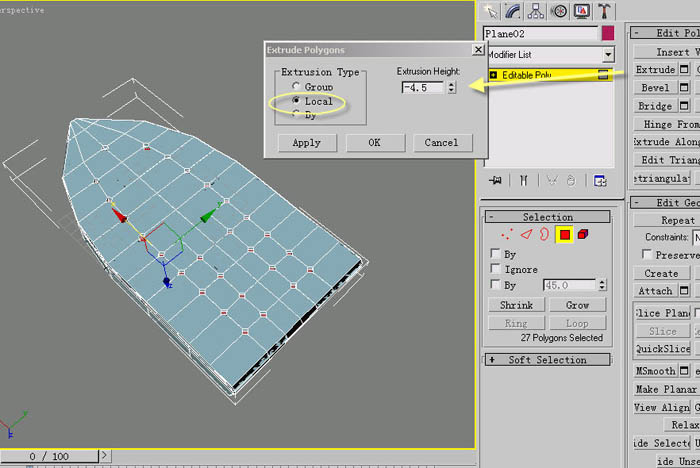Click the Slice Plane button
The height and width of the screenshot is (468, 700).
pyautogui.click(x=662, y=313)
